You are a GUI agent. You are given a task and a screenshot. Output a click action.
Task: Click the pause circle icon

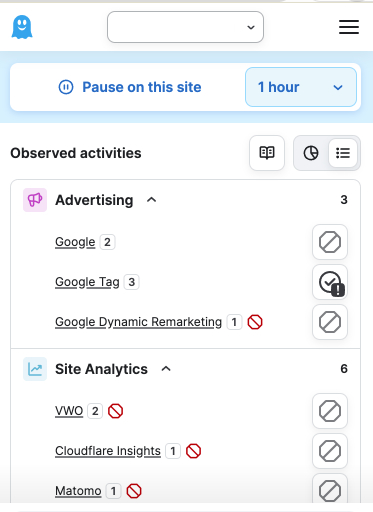66,87
